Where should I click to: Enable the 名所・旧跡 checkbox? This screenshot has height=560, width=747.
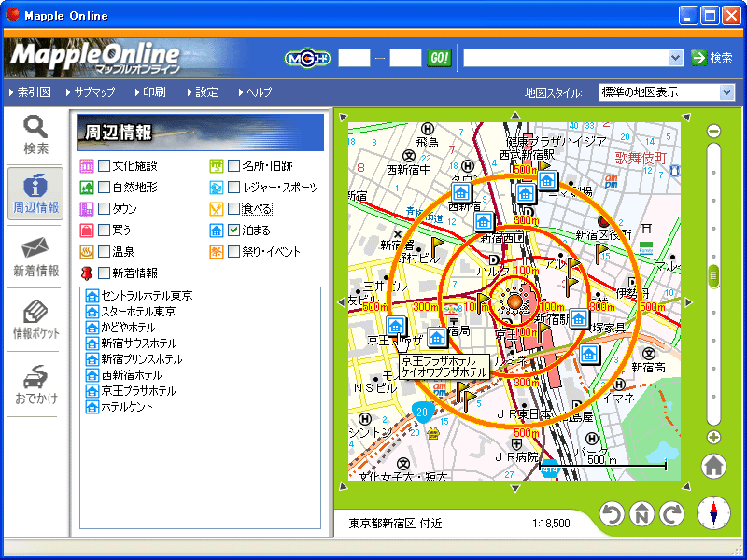(233, 166)
